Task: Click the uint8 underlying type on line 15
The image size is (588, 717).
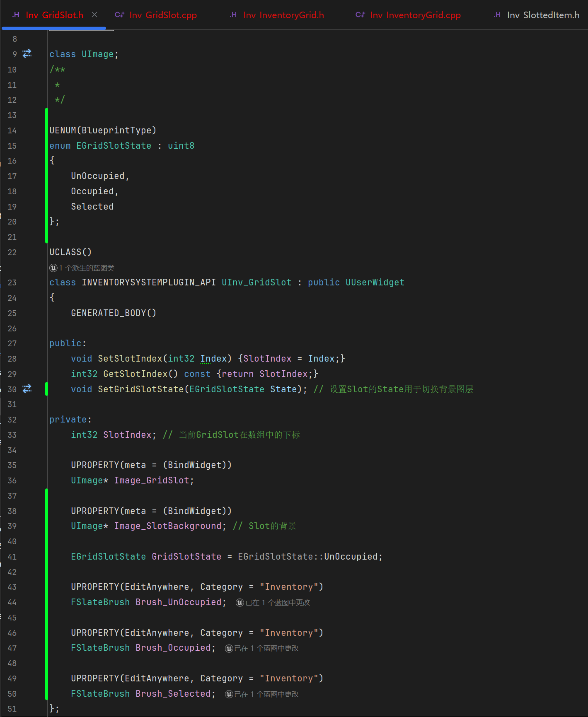Action: click(181, 146)
